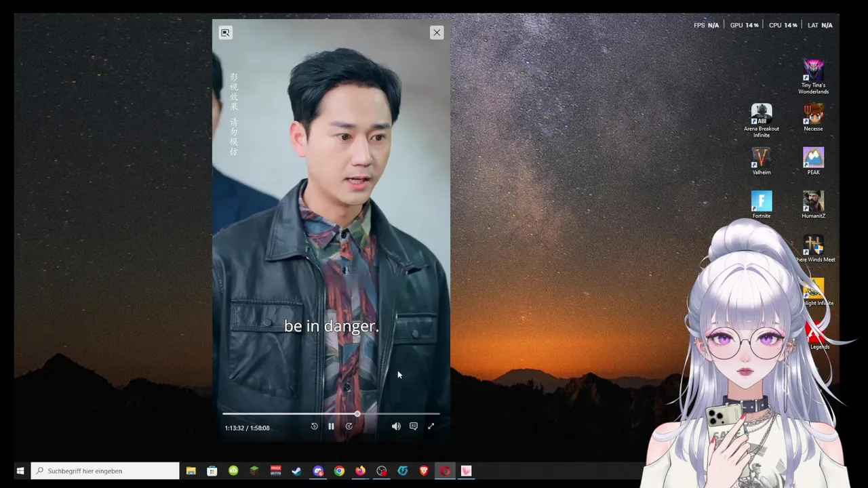Open the green round app in the taskbar
This screenshot has height=488, width=868.
tap(233, 471)
